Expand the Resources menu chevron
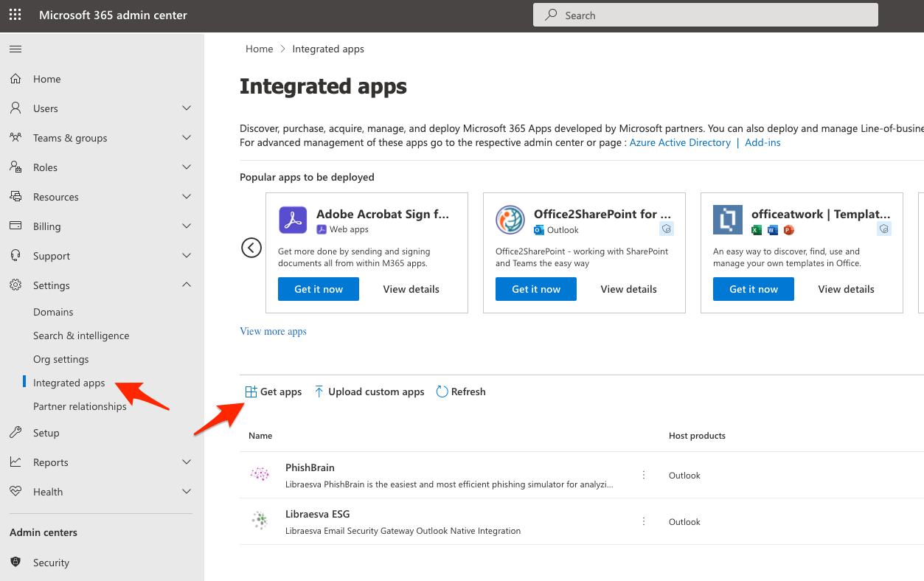Screen dimensions: 924x581 [187, 197]
